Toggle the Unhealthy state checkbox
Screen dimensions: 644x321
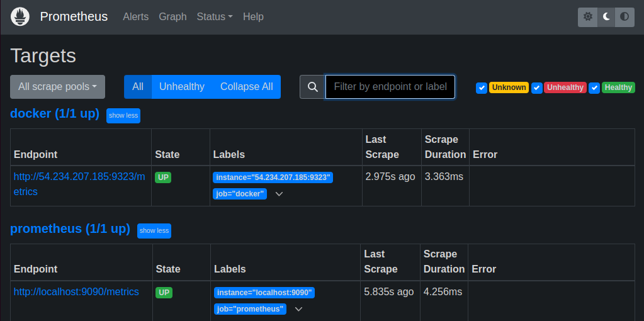tap(537, 88)
